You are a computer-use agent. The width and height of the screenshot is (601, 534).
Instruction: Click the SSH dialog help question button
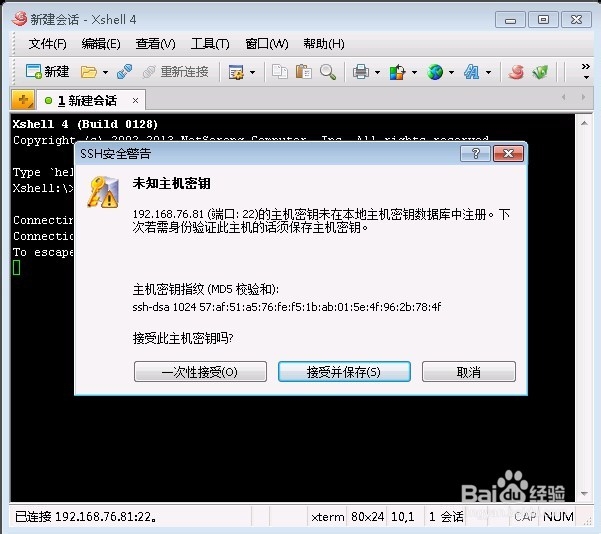[x=475, y=154]
